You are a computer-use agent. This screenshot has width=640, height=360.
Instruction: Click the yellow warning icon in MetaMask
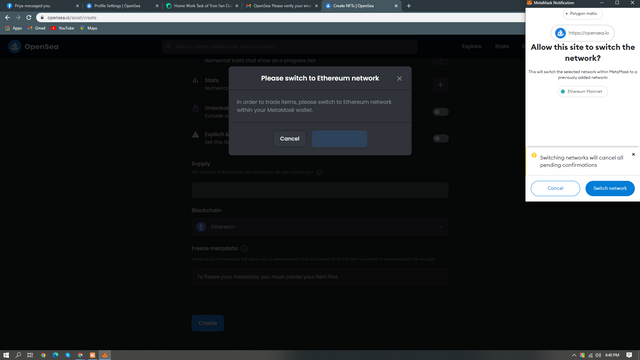534,155
